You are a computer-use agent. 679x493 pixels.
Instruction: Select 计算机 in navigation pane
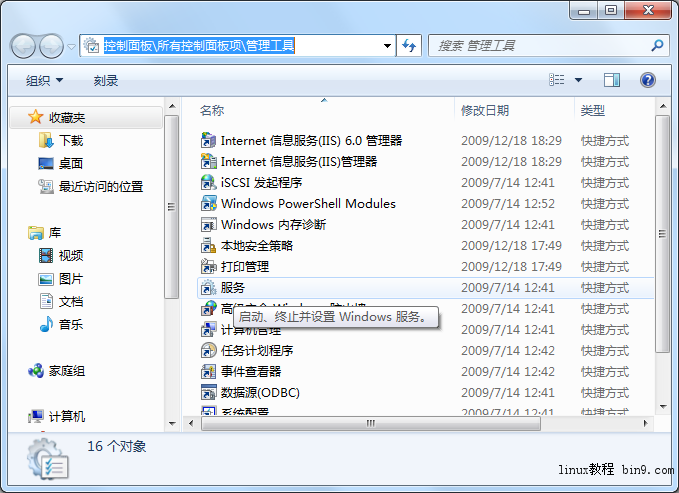(x=67, y=416)
